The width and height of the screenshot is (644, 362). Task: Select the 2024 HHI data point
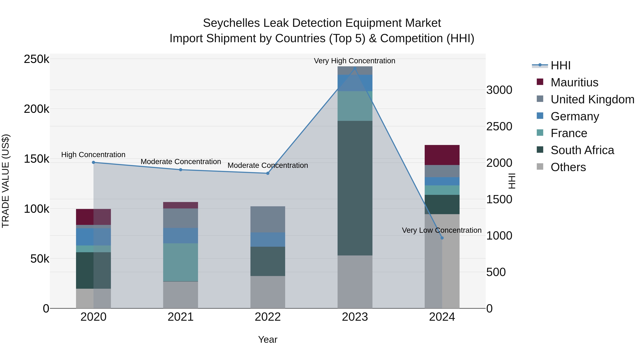point(442,238)
